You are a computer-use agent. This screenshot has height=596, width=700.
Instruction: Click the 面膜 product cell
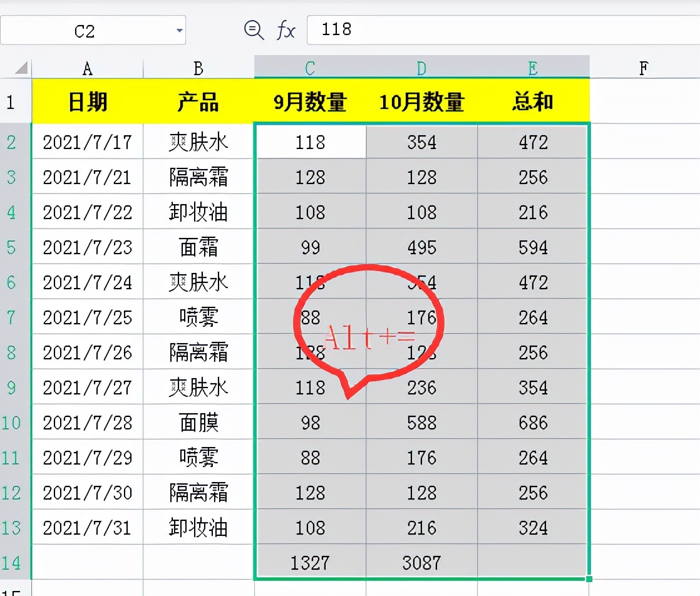point(198,423)
